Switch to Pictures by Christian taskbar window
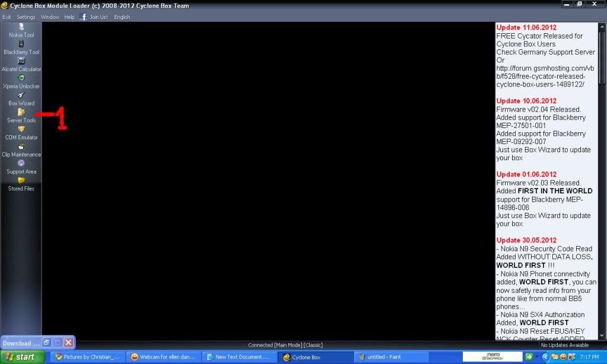Screen dimensions: 607x364 pyautogui.click(x=88, y=357)
